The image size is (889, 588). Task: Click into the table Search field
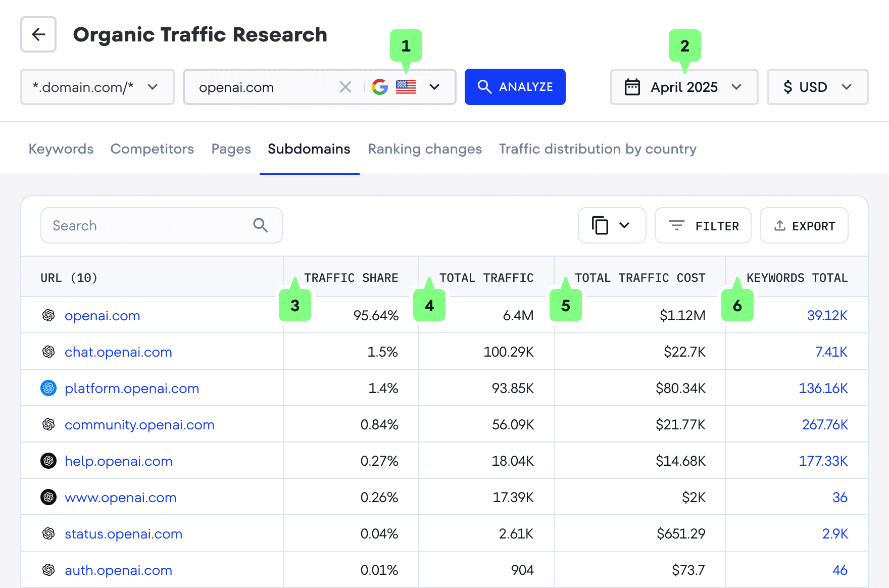tap(146, 225)
